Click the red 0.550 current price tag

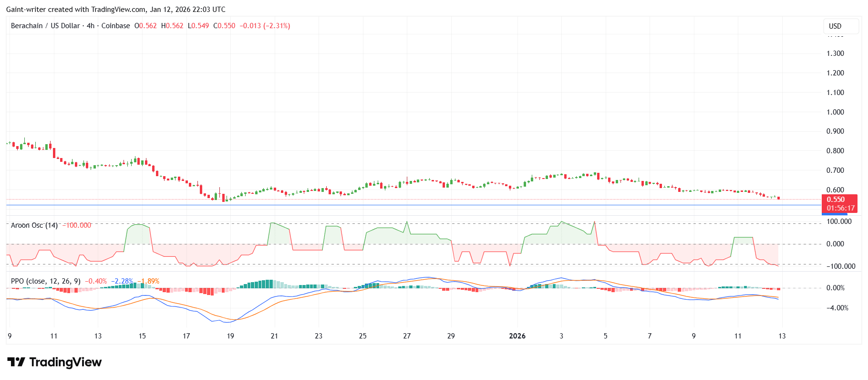point(839,204)
